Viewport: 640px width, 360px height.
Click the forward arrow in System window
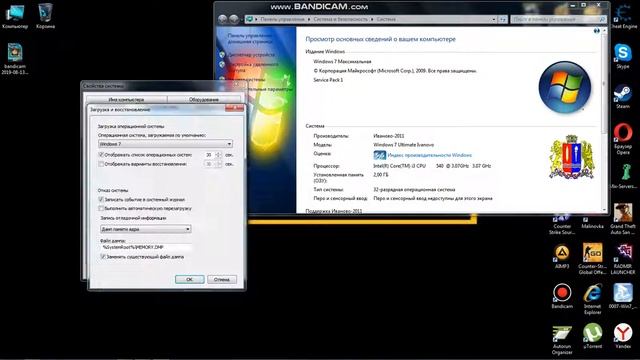(233, 19)
